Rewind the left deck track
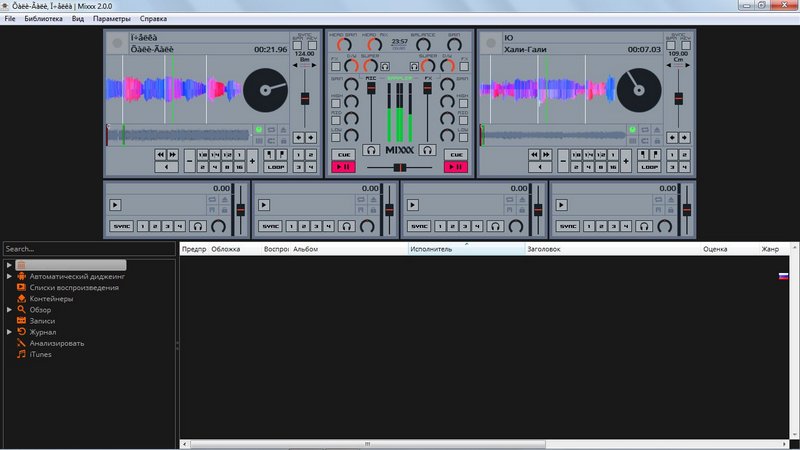Viewport: 800px width, 450px height. click(x=161, y=155)
